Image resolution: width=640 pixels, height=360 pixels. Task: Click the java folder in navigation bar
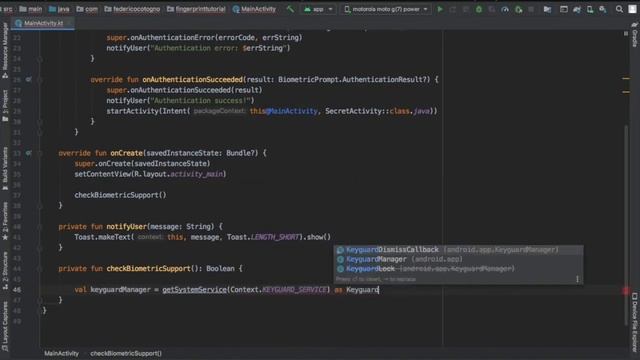(59, 9)
